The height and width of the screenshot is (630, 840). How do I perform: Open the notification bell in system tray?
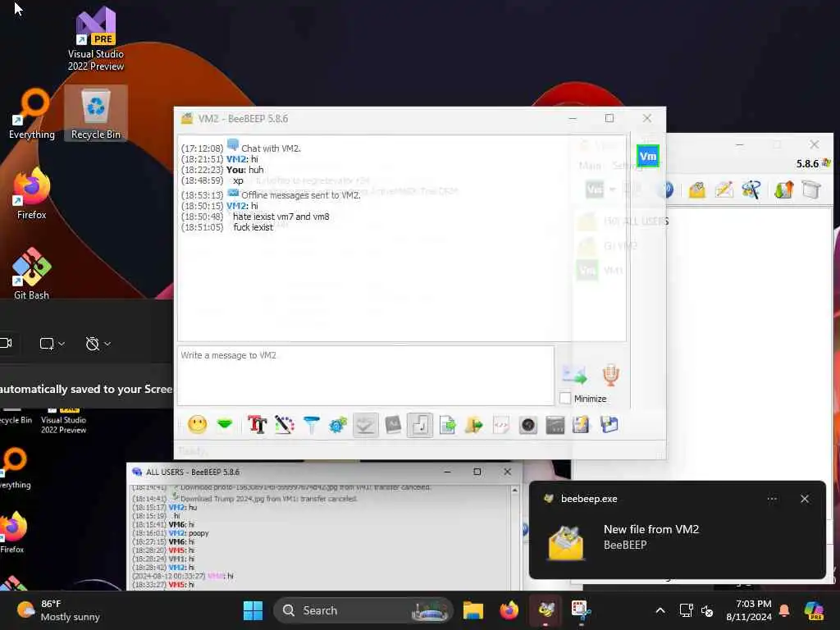pos(784,610)
